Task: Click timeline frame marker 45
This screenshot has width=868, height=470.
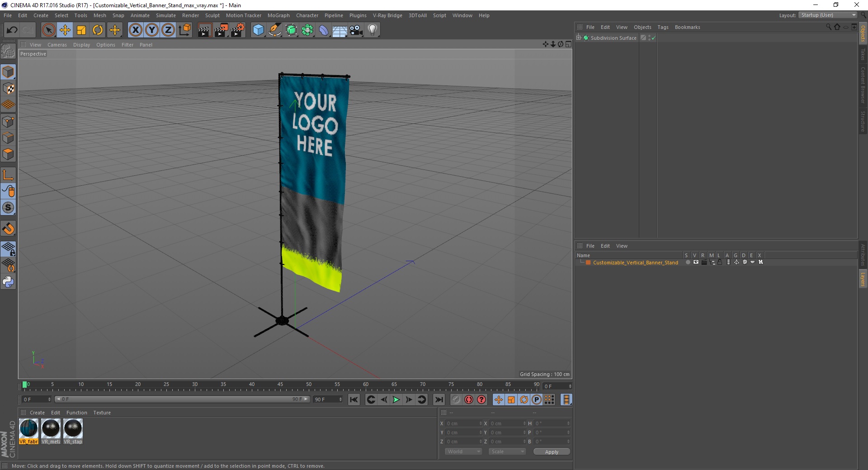Action: coord(280,385)
